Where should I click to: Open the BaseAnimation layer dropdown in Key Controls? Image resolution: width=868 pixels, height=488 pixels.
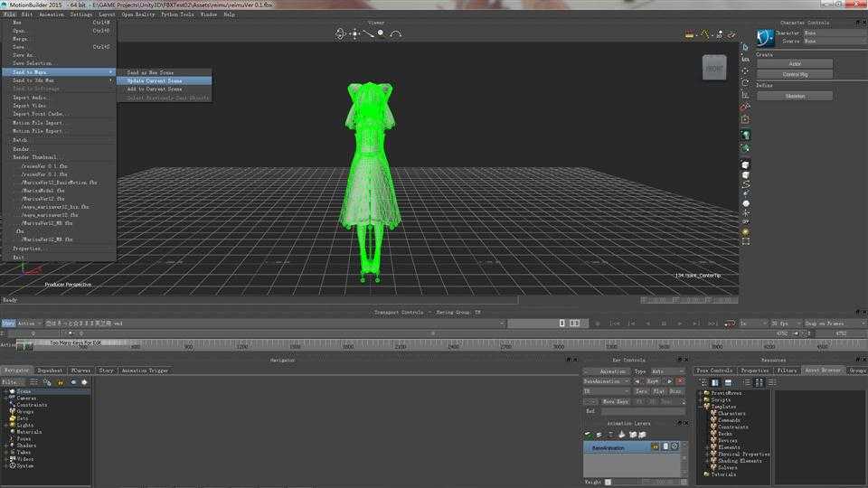click(x=606, y=381)
